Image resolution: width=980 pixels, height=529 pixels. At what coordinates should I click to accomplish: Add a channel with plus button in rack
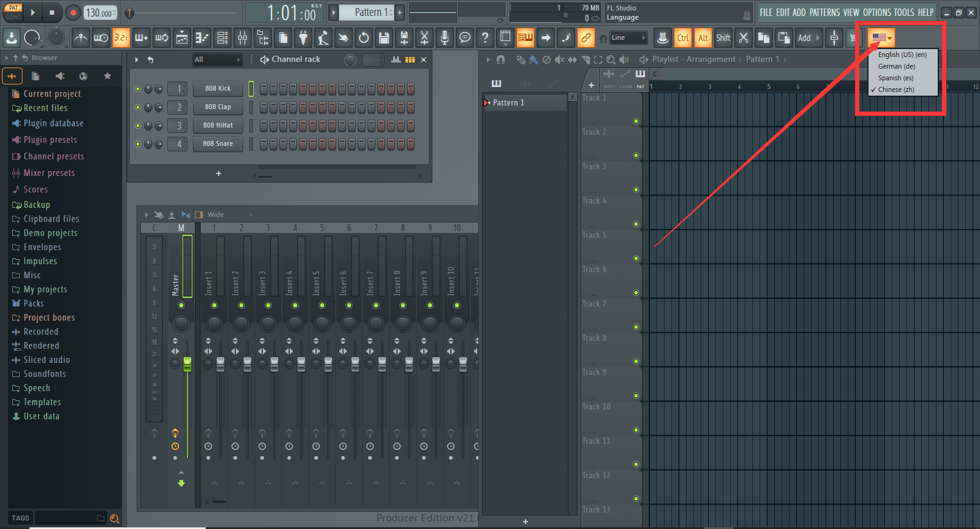219,174
